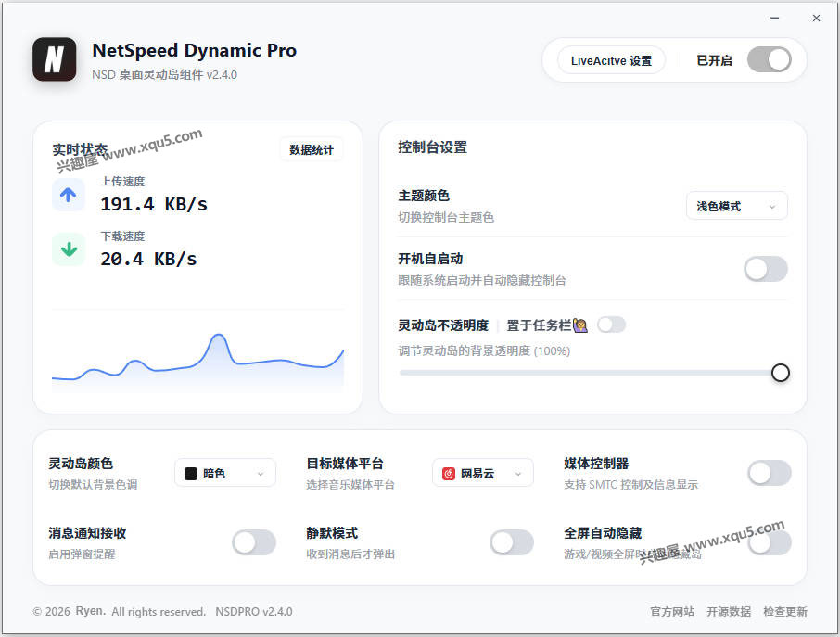
Task: Click the 数据统计 button
Action: coord(312,149)
